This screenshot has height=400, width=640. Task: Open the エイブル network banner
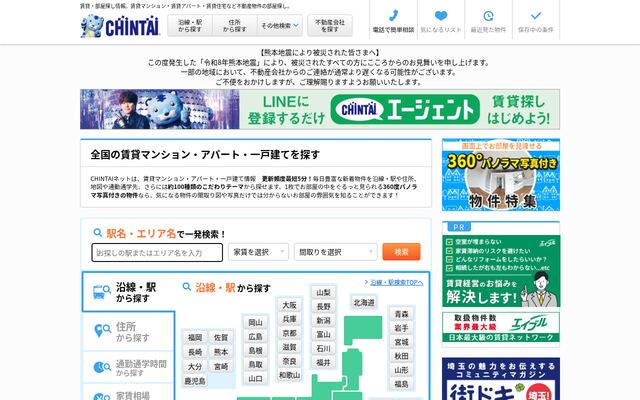click(501, 327)
